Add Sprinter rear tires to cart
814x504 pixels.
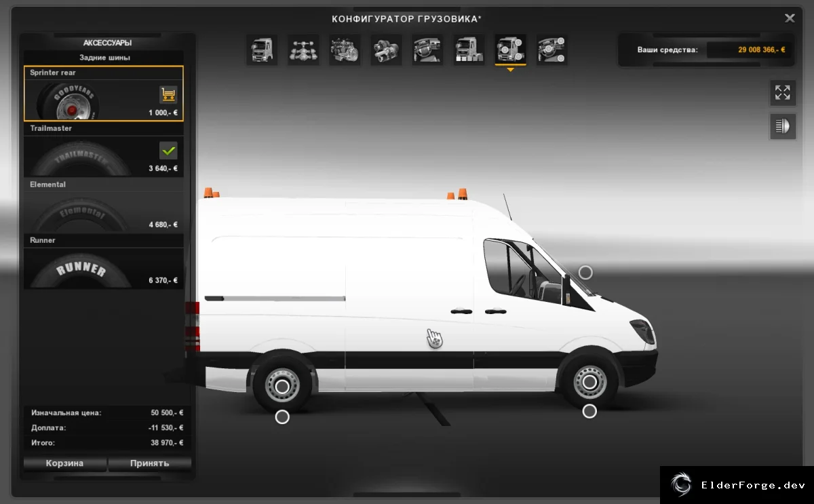pyautogui.click(x=168, y=94)
